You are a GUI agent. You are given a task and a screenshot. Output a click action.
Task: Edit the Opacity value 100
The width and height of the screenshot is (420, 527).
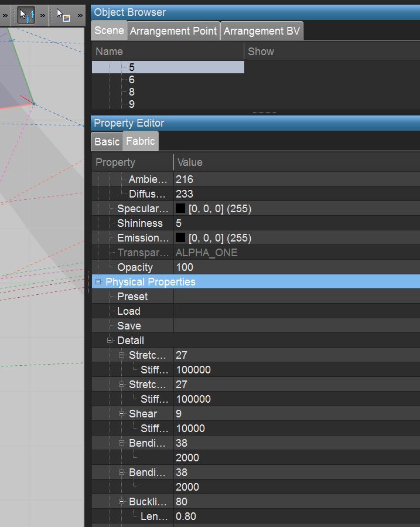click(x=297, y=267)
